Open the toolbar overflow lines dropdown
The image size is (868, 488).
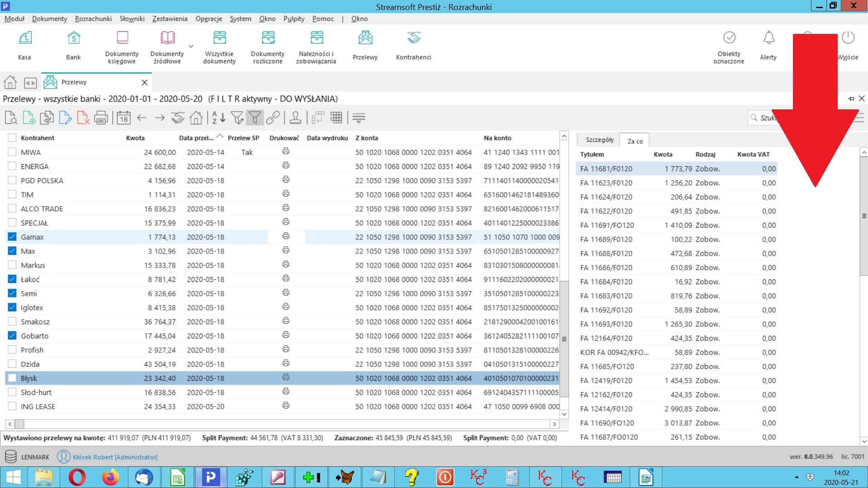[x=359, y=118]
